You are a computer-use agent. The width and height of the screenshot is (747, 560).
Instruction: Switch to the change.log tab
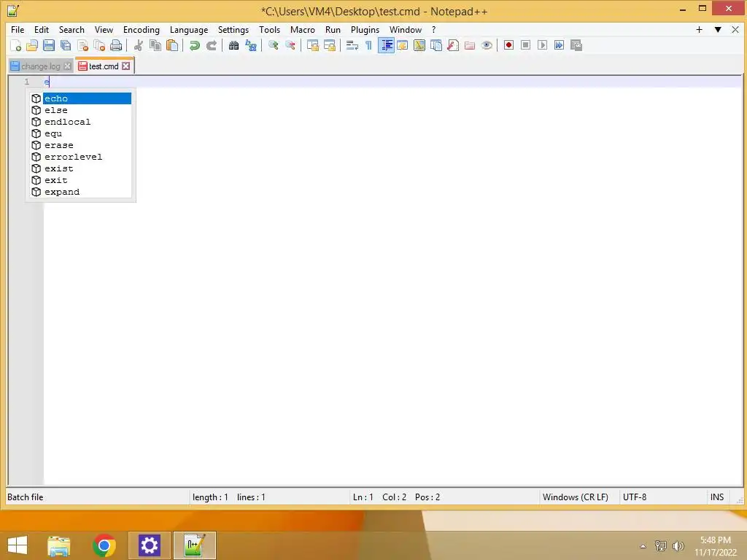pos(41,66)
